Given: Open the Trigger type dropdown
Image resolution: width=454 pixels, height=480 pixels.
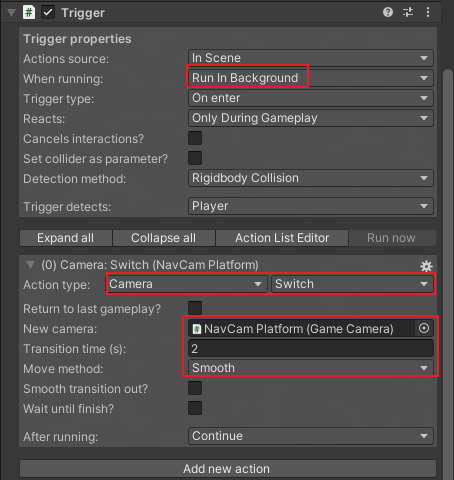Looking at the screenshot, I should point(311,98).
